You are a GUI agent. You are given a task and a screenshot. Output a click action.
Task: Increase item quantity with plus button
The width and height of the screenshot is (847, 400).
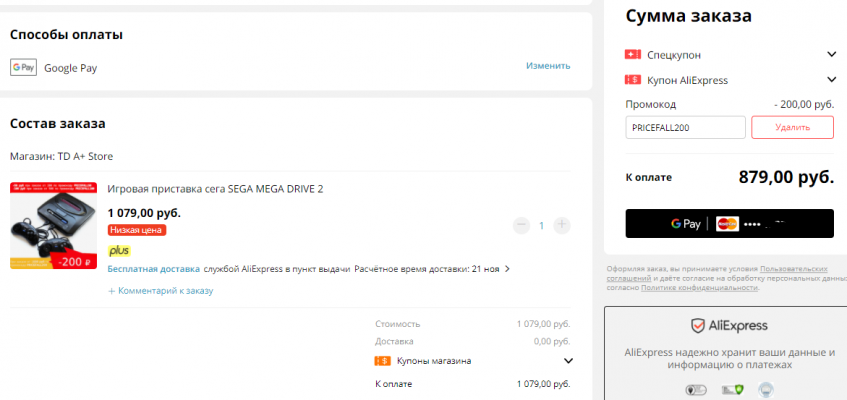(x=562, y=225)
